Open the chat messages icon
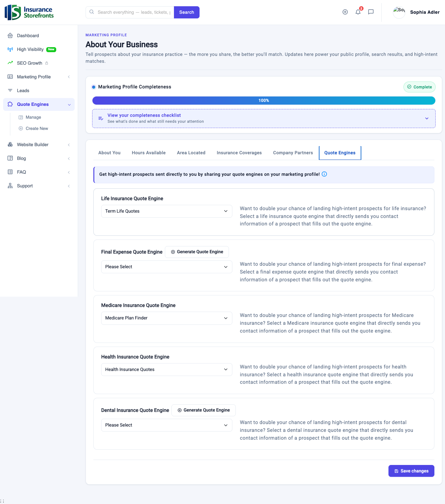Screen dimensions: 445x504 point(371,12)
